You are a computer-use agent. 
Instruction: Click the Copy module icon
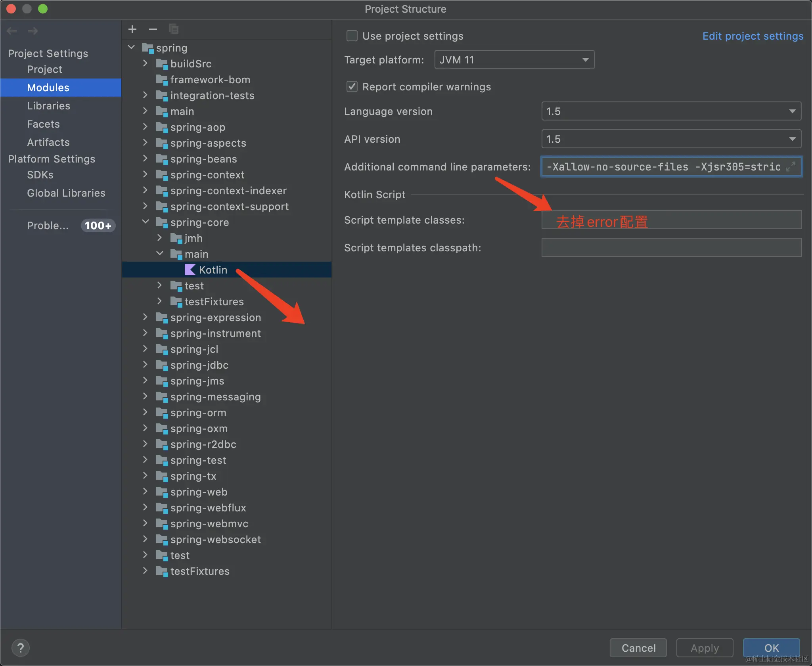click(174, 29)
